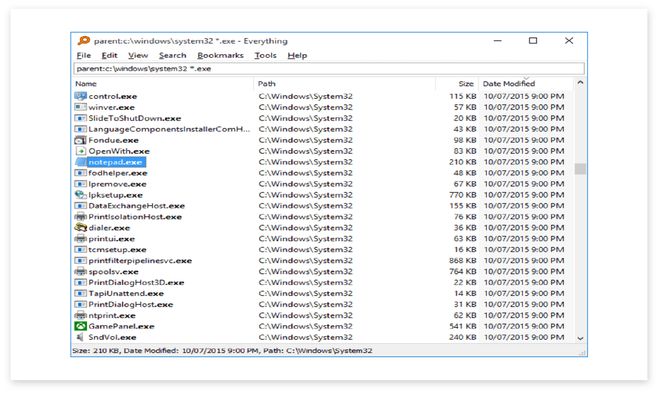Click the ntprint.exe printer icon

point(80,315)
